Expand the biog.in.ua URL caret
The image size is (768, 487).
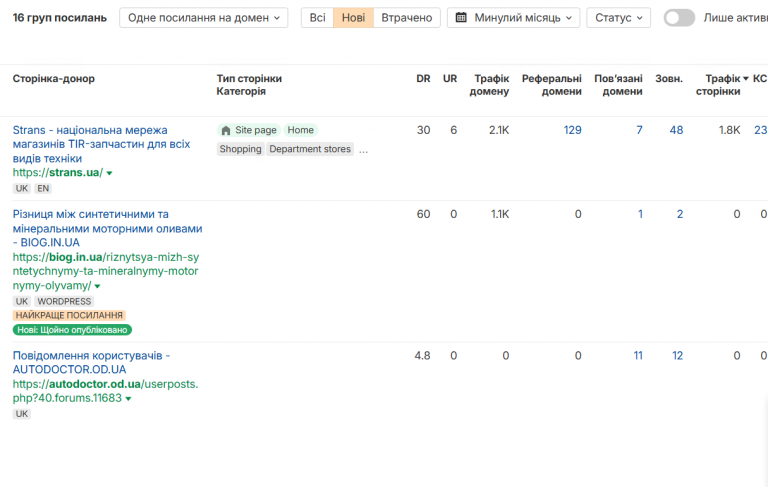(97, 286)
